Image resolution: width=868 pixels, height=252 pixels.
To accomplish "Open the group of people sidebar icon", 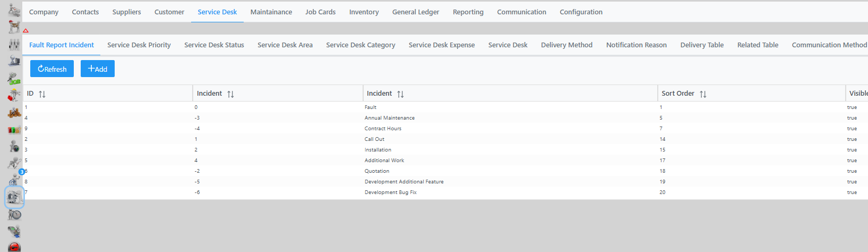I will (14, 44).
